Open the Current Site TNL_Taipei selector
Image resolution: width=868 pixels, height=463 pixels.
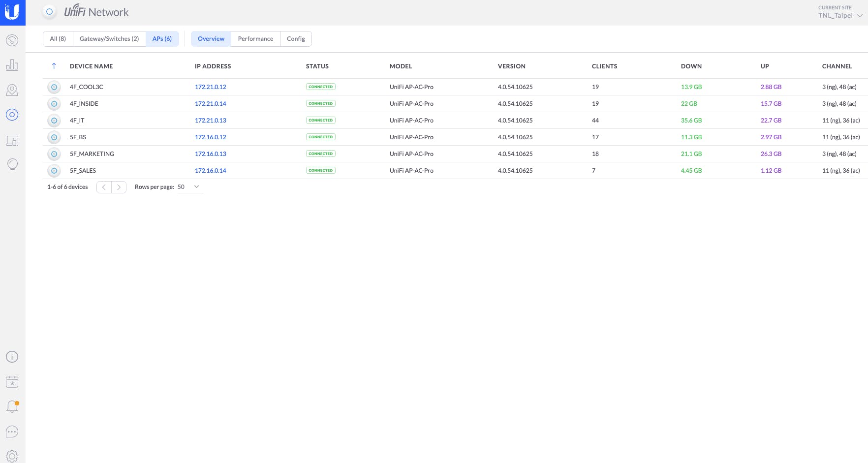click(x=840, y=12)
